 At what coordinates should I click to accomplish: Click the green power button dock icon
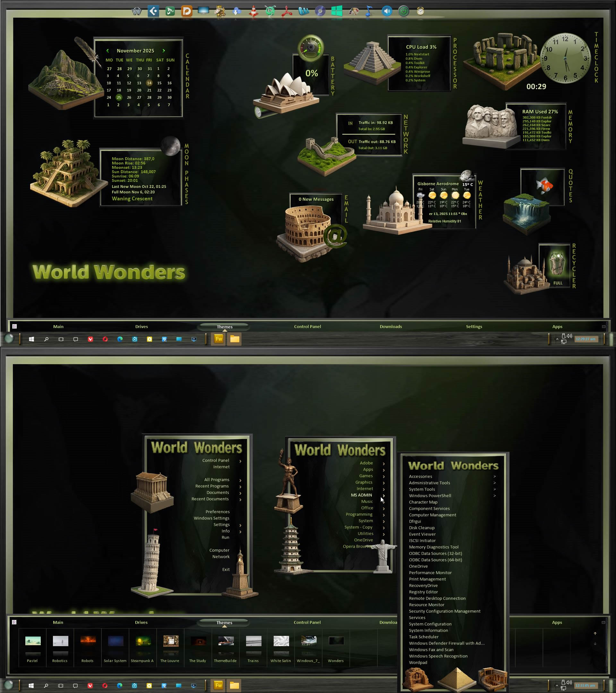403,11
